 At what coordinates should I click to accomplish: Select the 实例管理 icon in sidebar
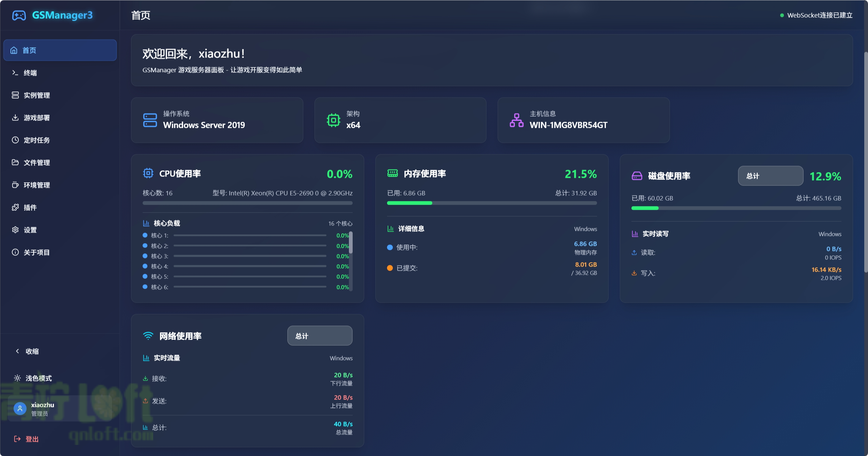pos(15,95)
